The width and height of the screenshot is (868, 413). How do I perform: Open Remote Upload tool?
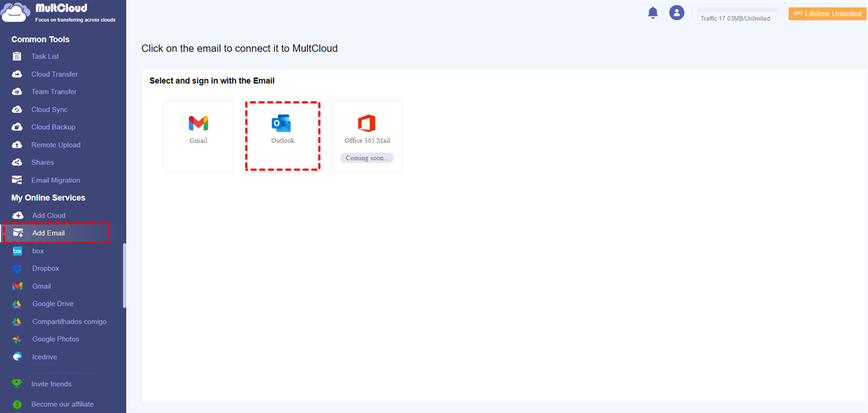[x=56, y=145]
